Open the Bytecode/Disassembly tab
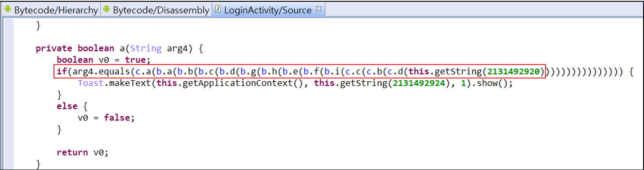The height and width of the screenshot is (170, 644). (x=156, y=10)
